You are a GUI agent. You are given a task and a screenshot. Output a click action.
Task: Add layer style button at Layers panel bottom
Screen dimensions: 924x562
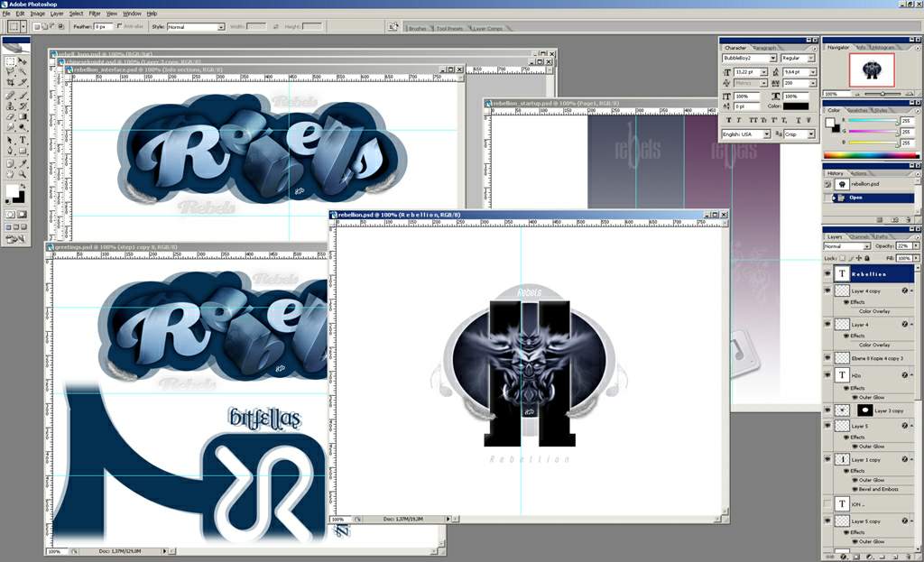point(844,557)
